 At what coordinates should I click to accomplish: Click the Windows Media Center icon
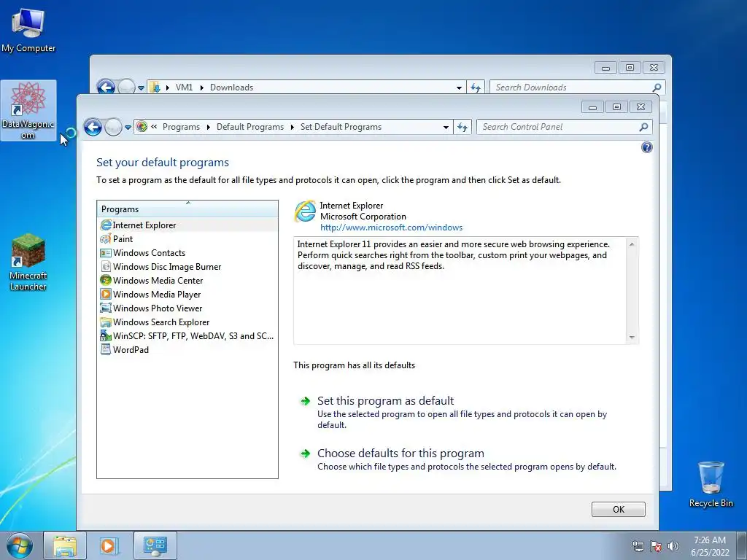tap(106, 280)
